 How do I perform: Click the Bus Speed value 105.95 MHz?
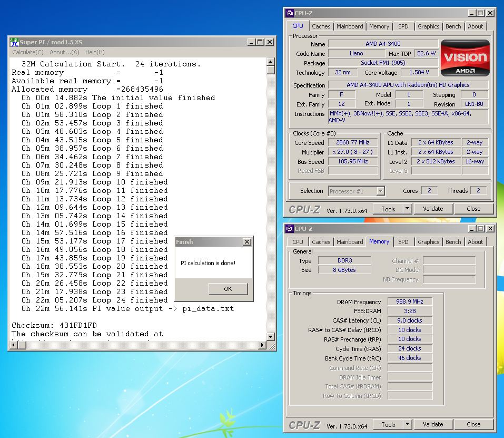(353, 161)
